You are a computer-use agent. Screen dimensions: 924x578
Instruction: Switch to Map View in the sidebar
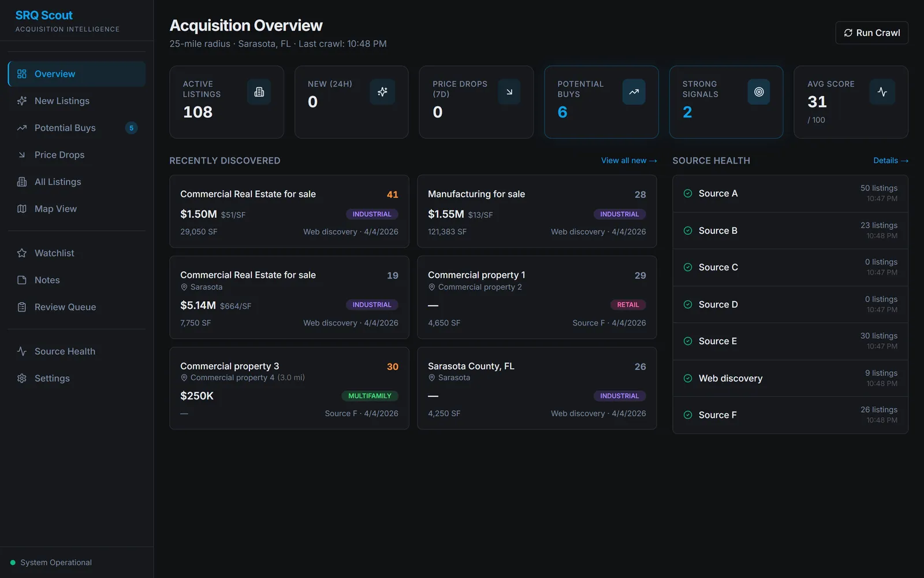tap(77, 209)
